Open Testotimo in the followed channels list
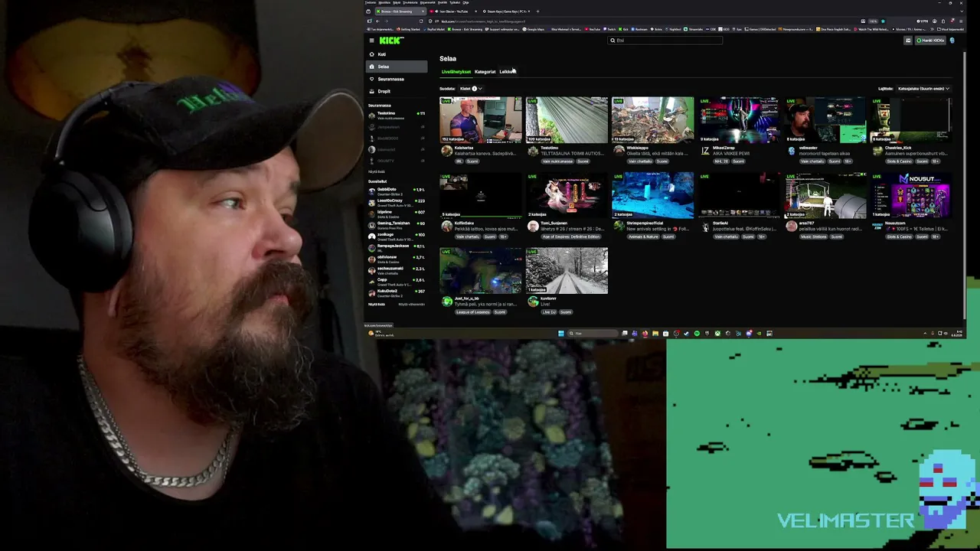The image size is (980, 551). pyautogui.click(x=397, y=116)
